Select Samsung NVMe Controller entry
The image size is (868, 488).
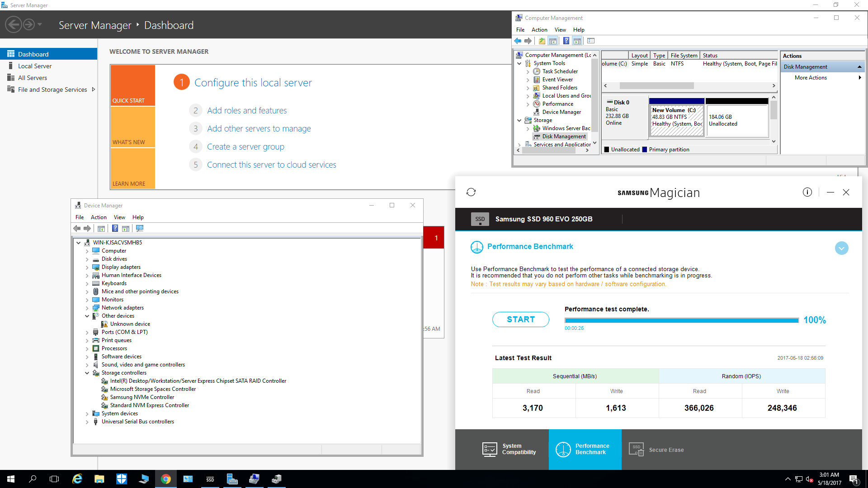click(142, 397)
